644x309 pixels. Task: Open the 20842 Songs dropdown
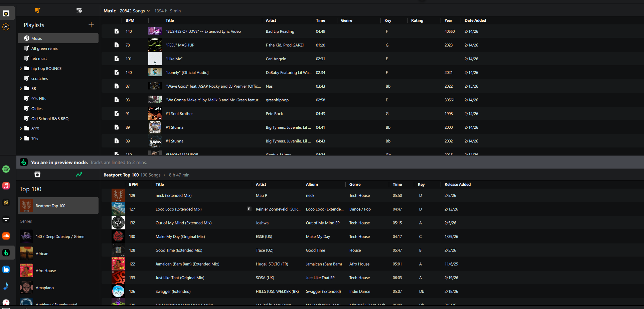click(x=135, y=11)
